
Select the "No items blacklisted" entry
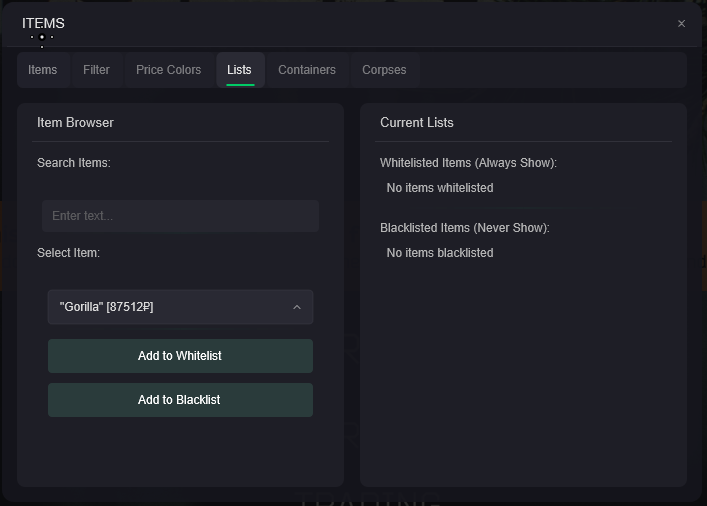point(439,253)
